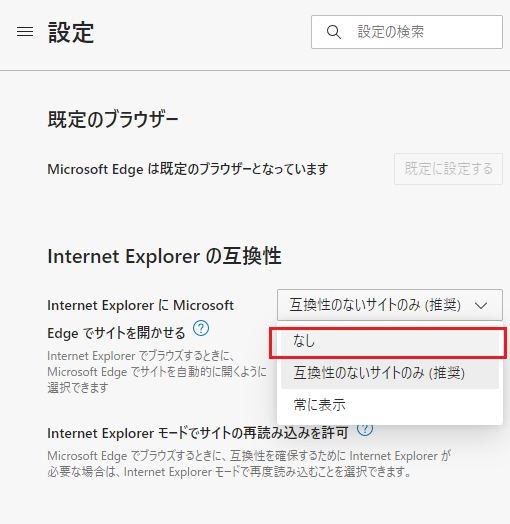Click the 設定 page title
The image size is (510, 524).
71,32
